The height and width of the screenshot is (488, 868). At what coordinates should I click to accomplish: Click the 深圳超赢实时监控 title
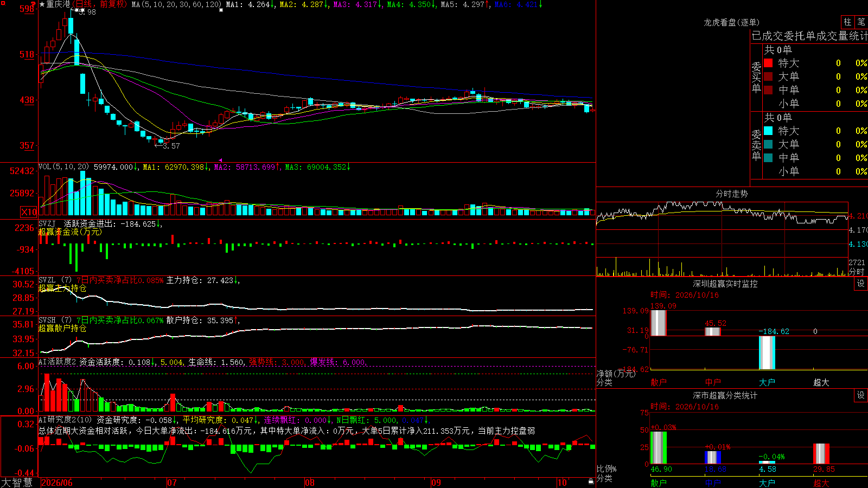725,284
